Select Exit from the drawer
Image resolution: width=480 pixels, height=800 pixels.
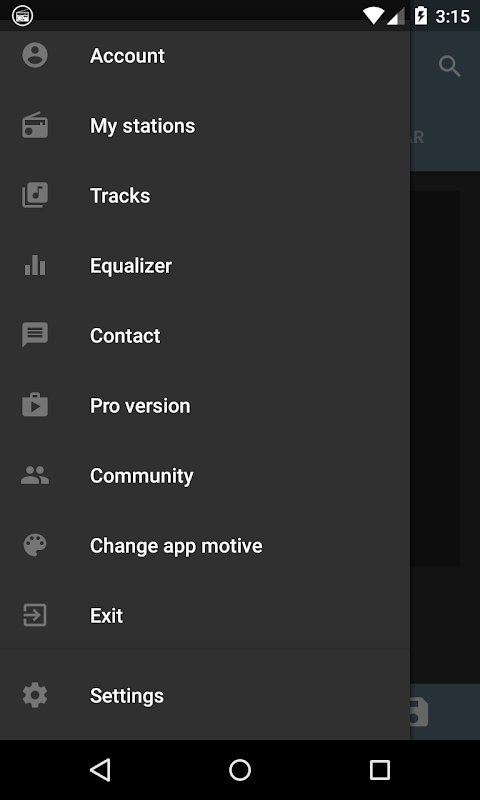[x=205, y=615]
